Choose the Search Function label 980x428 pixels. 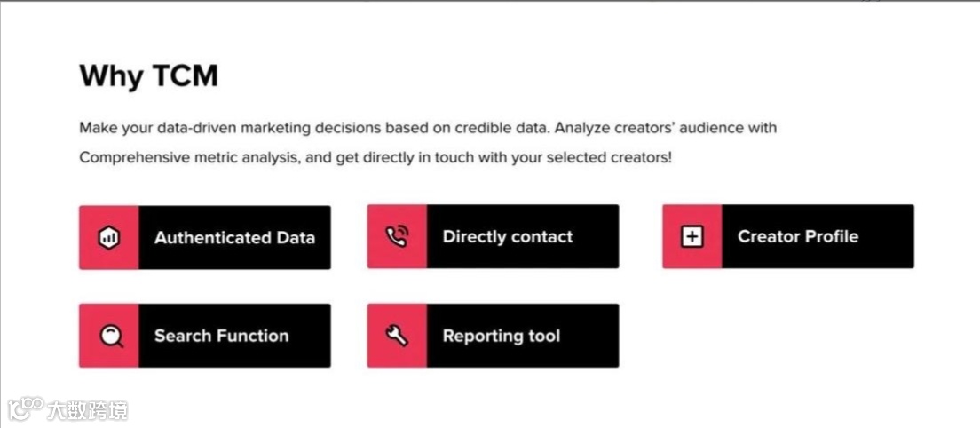(x=221, y=336)
